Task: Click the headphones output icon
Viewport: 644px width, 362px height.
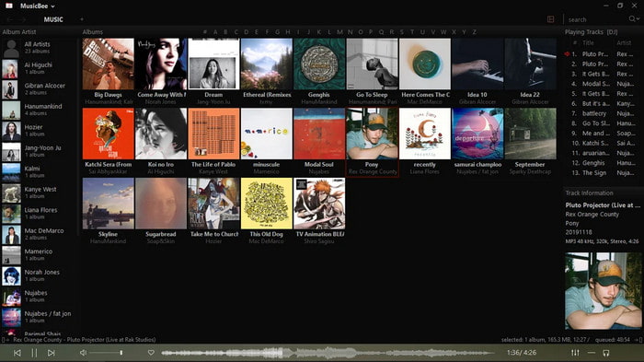Action: [605, 353]
